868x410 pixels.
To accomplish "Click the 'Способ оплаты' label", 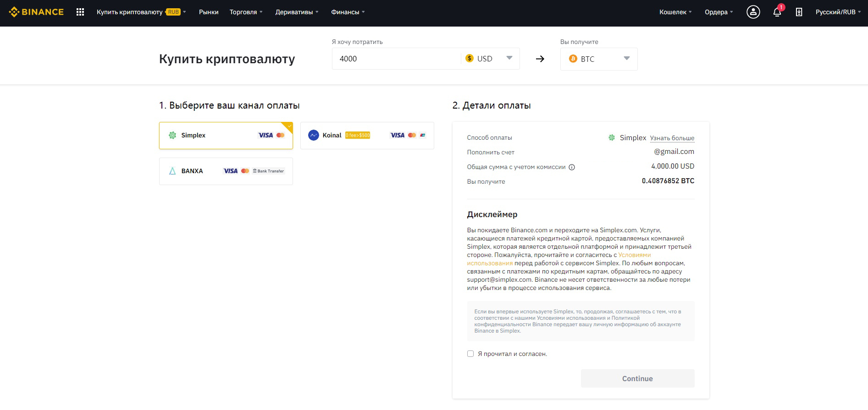I will pos(489,137).
